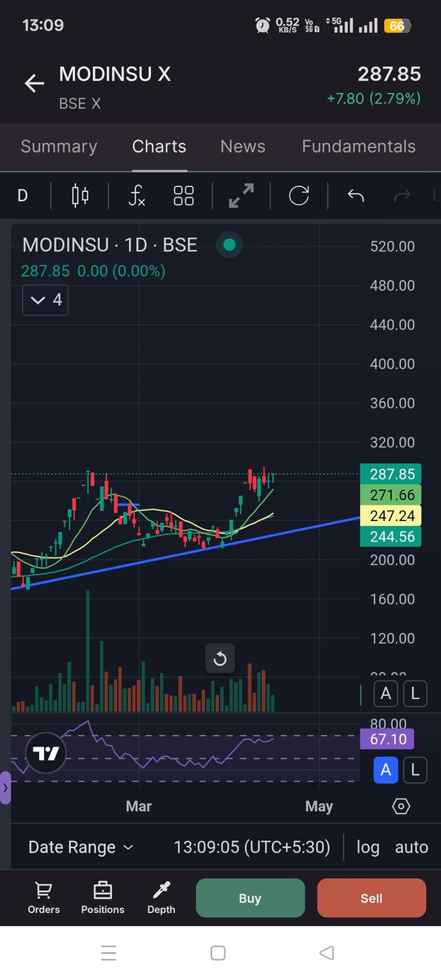Open the purple side panel handle

(5, 788)
